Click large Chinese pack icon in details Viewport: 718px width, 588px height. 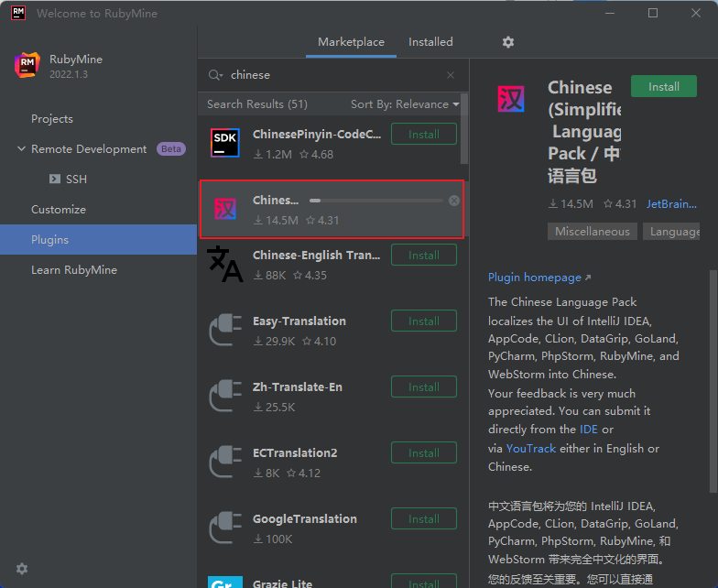[x=511, y=99]
